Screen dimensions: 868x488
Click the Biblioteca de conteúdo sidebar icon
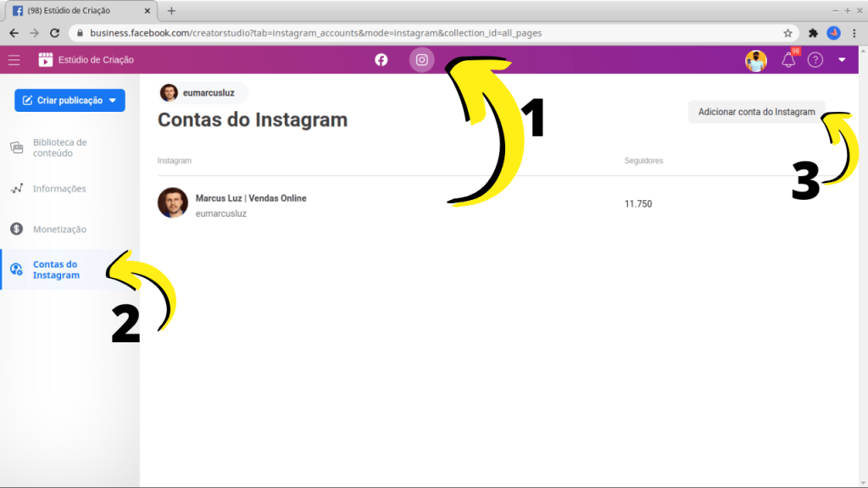click(x=17, y=147)
